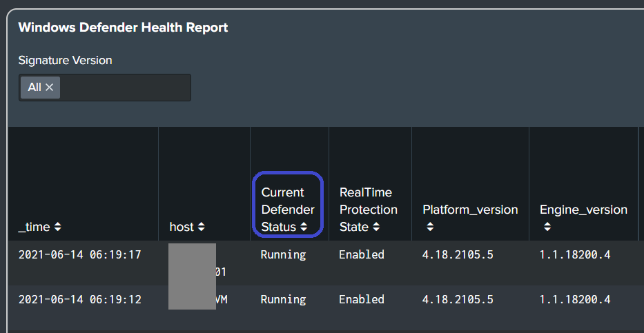
Task: Sort table by _time column
Action: point(57,227)
